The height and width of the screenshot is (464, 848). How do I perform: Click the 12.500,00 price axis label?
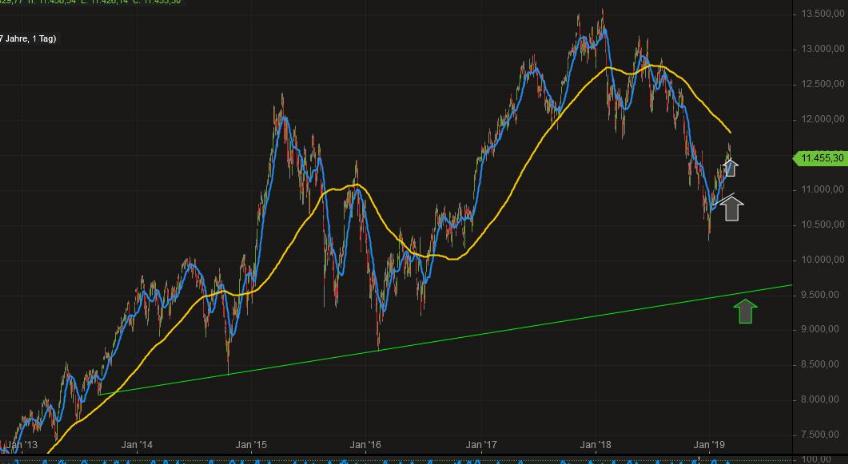pyautogui.click(x=823, y=84)
